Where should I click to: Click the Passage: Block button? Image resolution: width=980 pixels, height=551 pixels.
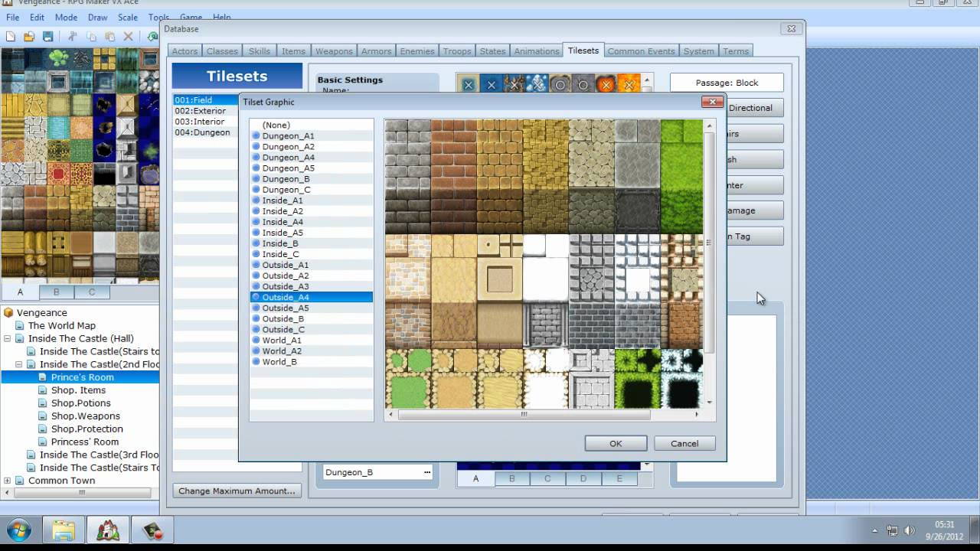click(727, 83)
